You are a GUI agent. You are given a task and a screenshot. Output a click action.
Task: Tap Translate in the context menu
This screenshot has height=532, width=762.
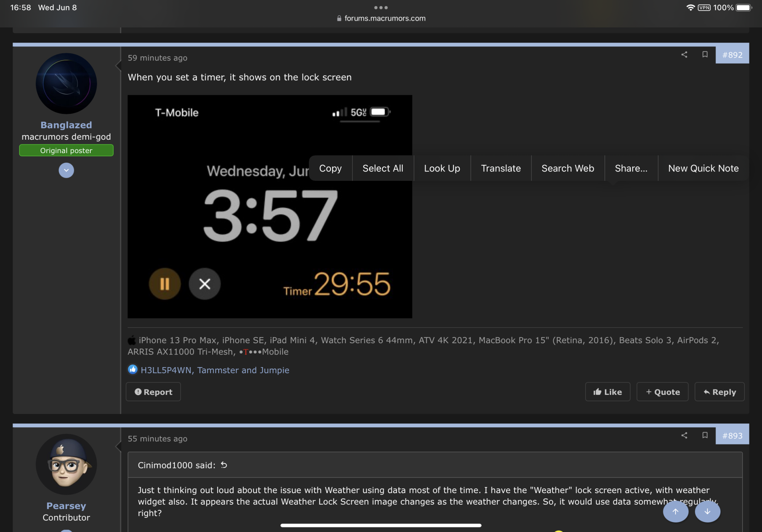[x=501, y=168]
